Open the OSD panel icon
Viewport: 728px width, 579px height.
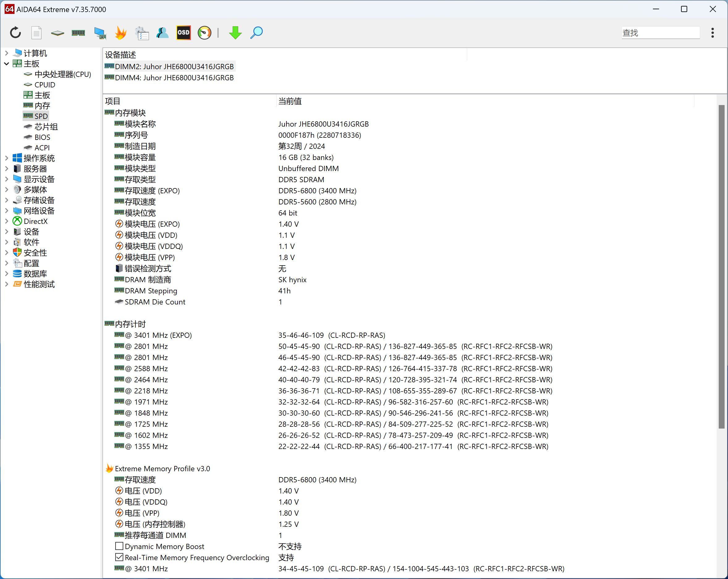click(184, 33)
